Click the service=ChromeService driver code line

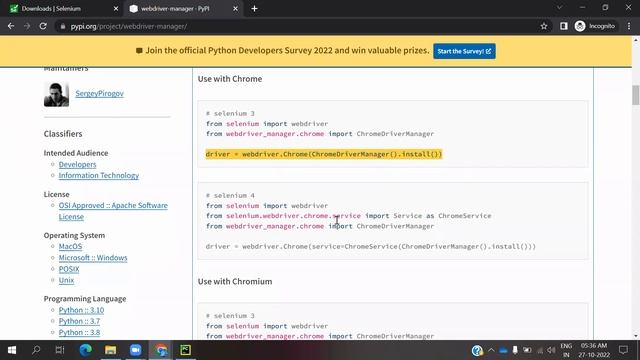[x=371, y=247]
